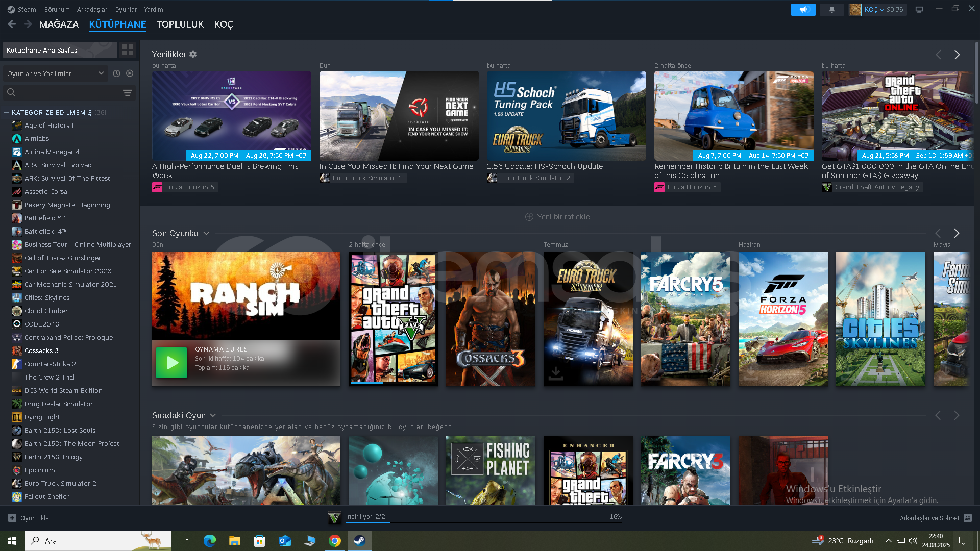
Task: Open Outlook from the taskbar
Action: click(285, 541)
